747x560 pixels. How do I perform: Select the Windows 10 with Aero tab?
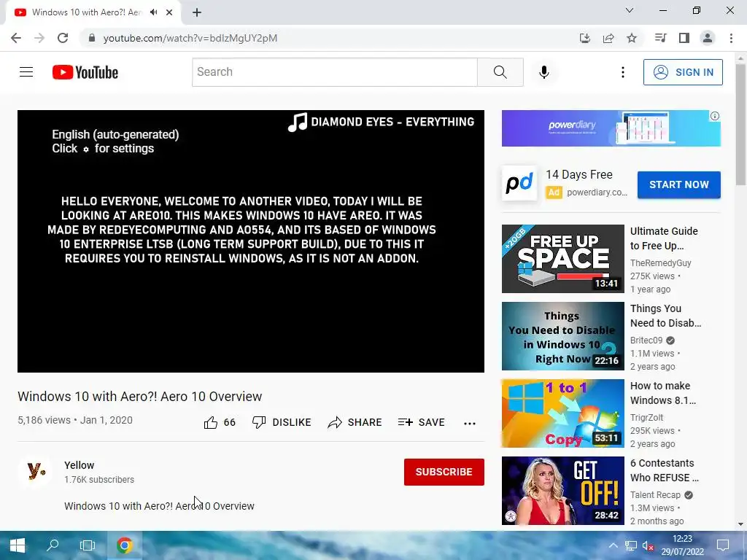pyautogui.click(x=93, y=12)
